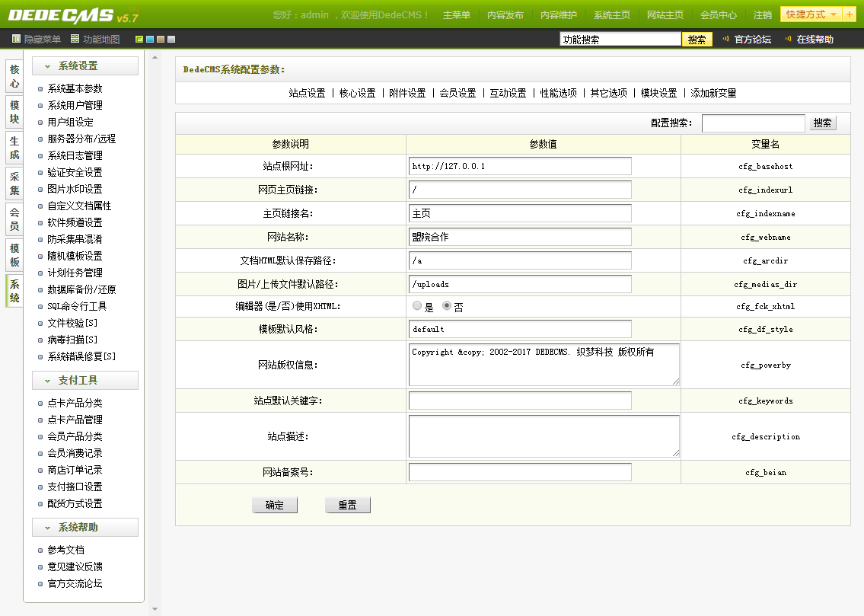Click the plus icon beside 快捷方式

coord(850,14)
